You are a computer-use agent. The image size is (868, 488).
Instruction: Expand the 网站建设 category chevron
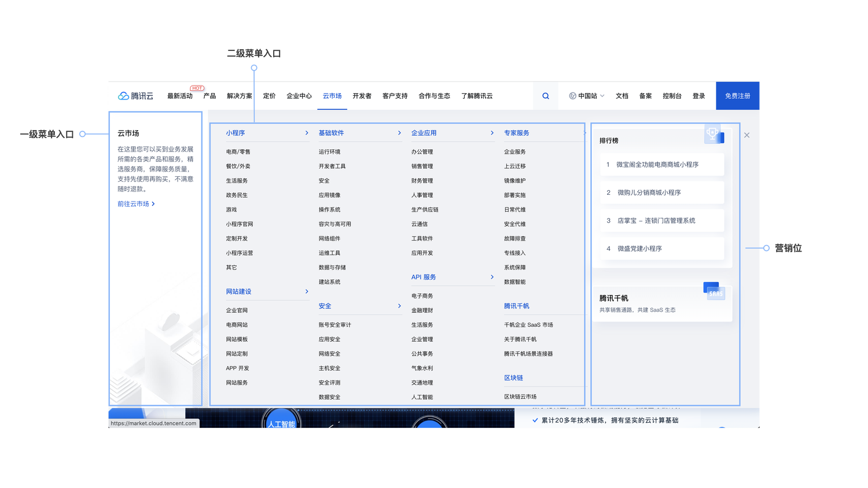pyautogui.click(x=307, y=291)
